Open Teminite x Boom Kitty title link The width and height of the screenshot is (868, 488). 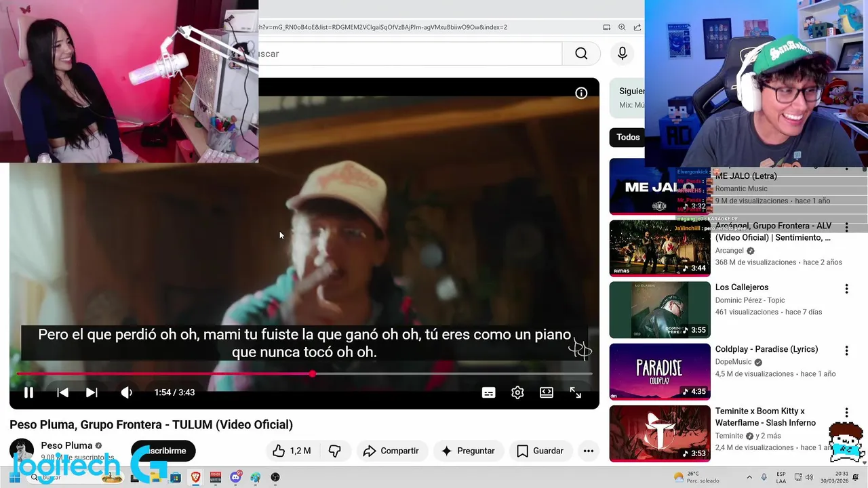click(x=766, y=417)
